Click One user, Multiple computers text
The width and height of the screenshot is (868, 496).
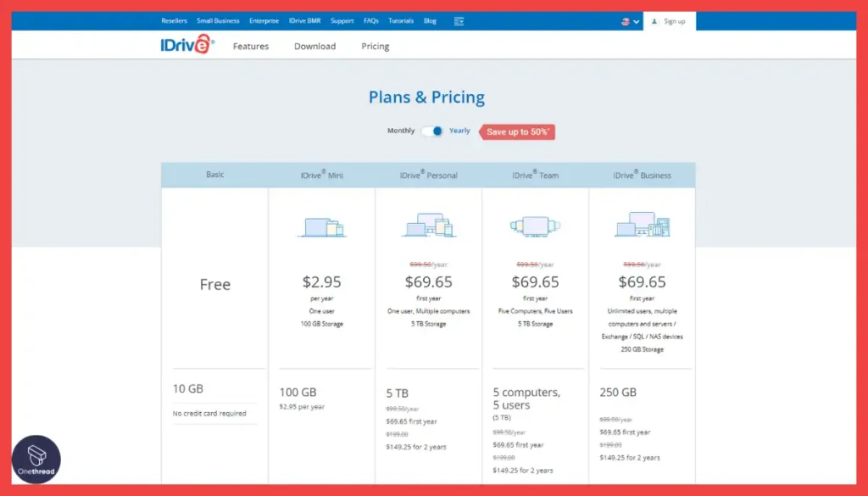(x=428, y=311)
